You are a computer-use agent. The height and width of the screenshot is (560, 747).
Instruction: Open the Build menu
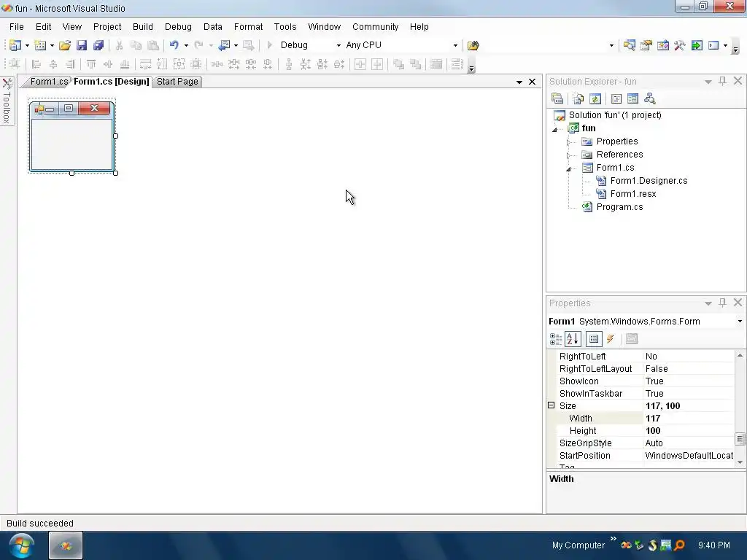pyautogui.click(x=142, y=27)
